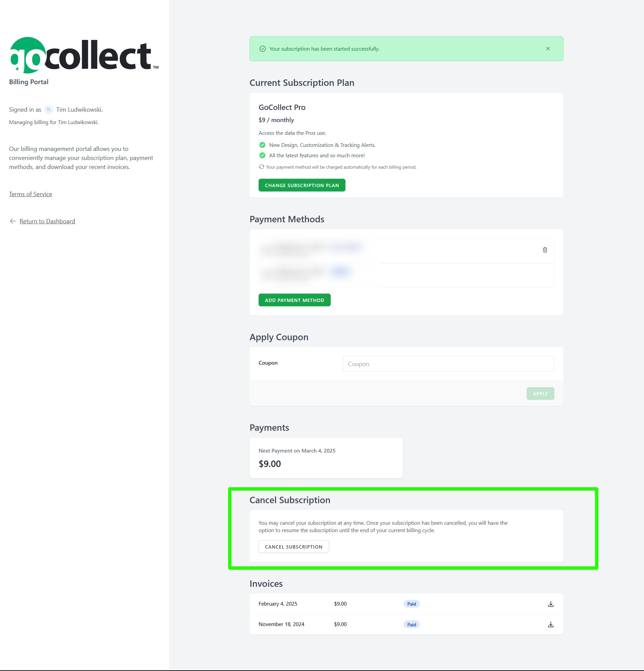644x671 pixels.
Task: Click the back arrow beside Return to Dashboard
Action: (13, 221)
